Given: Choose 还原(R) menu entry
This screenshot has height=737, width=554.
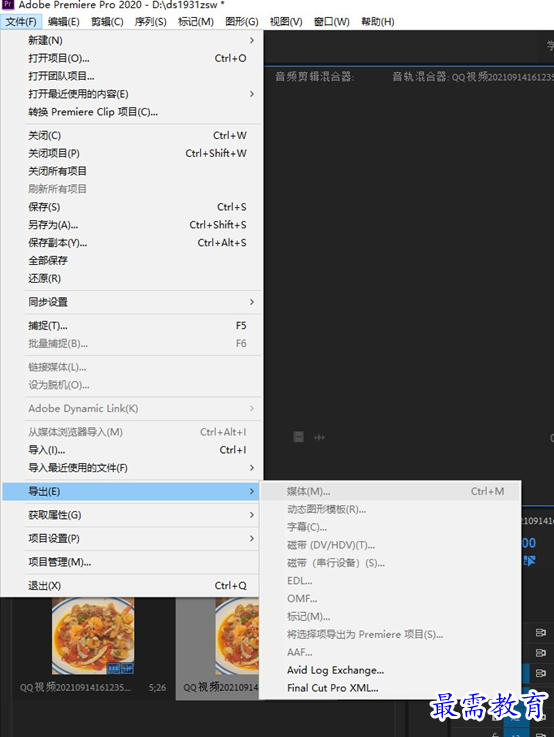Looking at the screenshot, I should click(x=132, y=278).
